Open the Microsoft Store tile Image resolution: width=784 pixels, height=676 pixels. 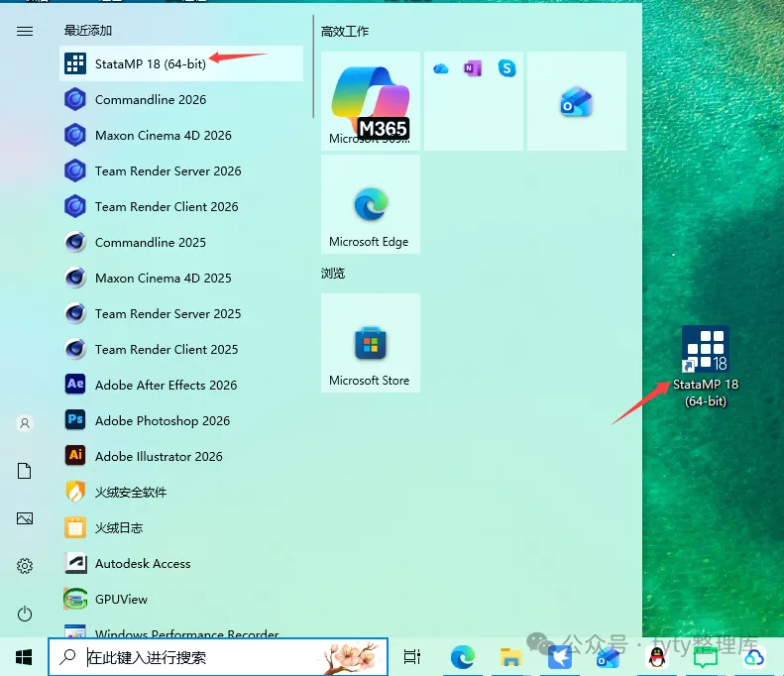(371, 343)
